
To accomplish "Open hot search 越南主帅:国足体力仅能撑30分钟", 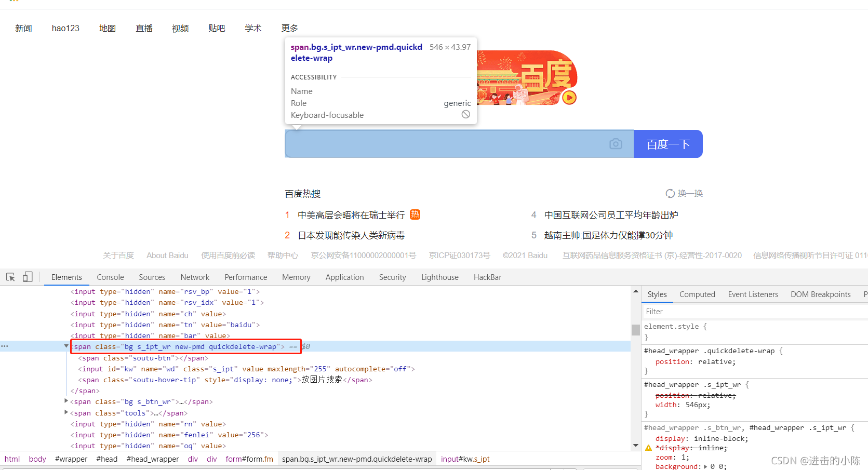I will (x=608, y=235).
